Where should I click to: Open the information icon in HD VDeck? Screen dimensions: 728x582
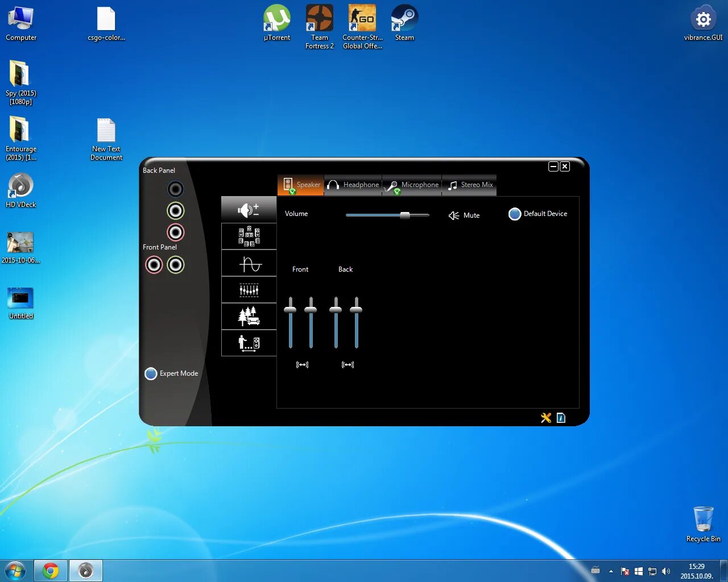pos(561,418)
